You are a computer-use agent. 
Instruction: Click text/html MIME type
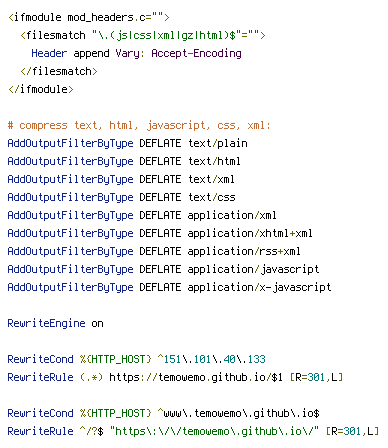(x=214, y=161)
